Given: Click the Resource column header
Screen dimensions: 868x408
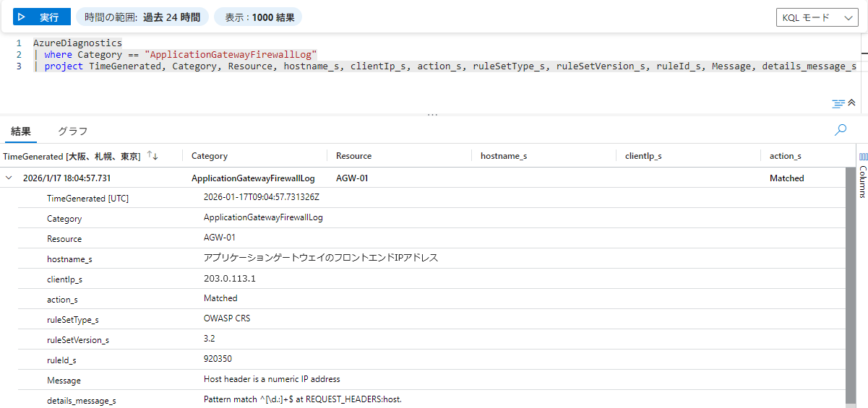Looking at the screenshot, I should point(353,156).
